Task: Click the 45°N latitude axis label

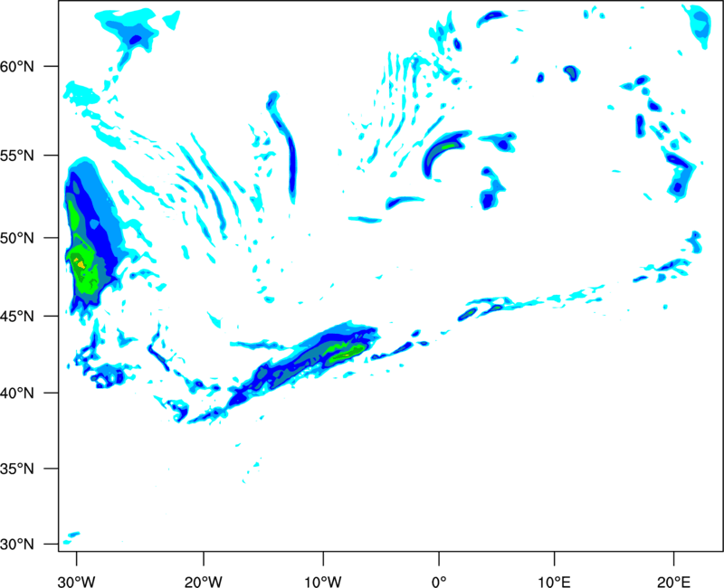Action: click(17, 316)
